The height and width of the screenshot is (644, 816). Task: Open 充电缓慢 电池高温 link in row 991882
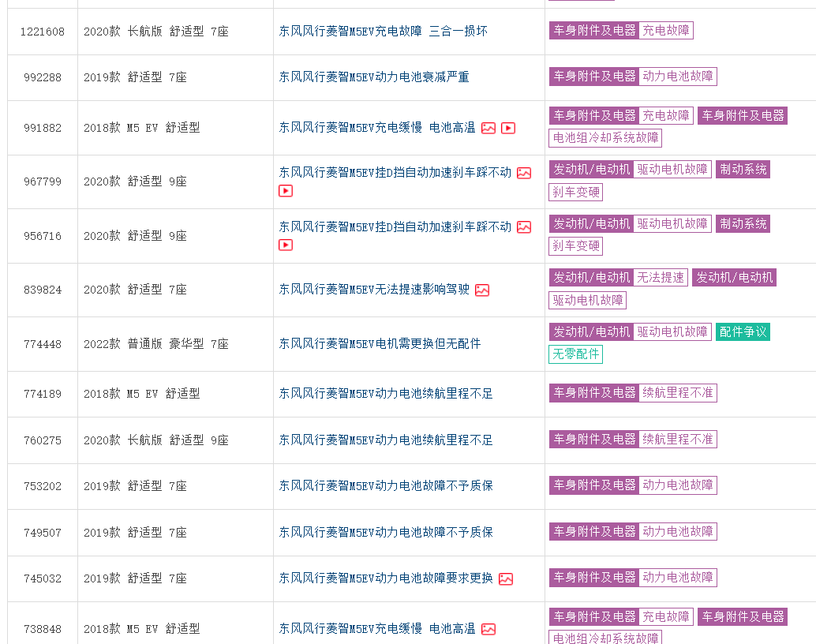point(377,128)
